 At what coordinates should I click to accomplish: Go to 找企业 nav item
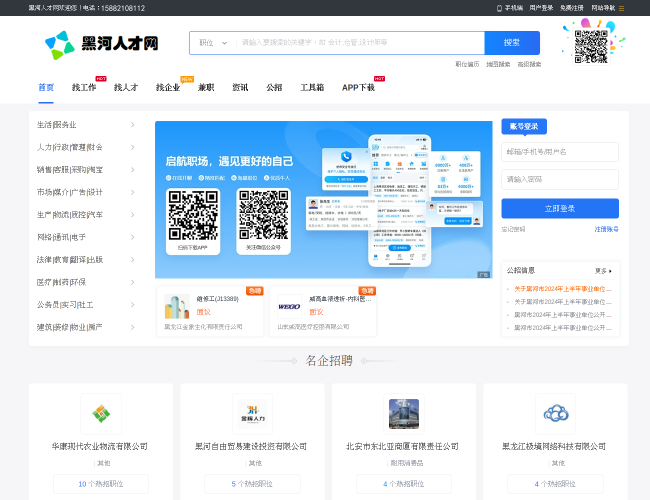coord(168,87)
